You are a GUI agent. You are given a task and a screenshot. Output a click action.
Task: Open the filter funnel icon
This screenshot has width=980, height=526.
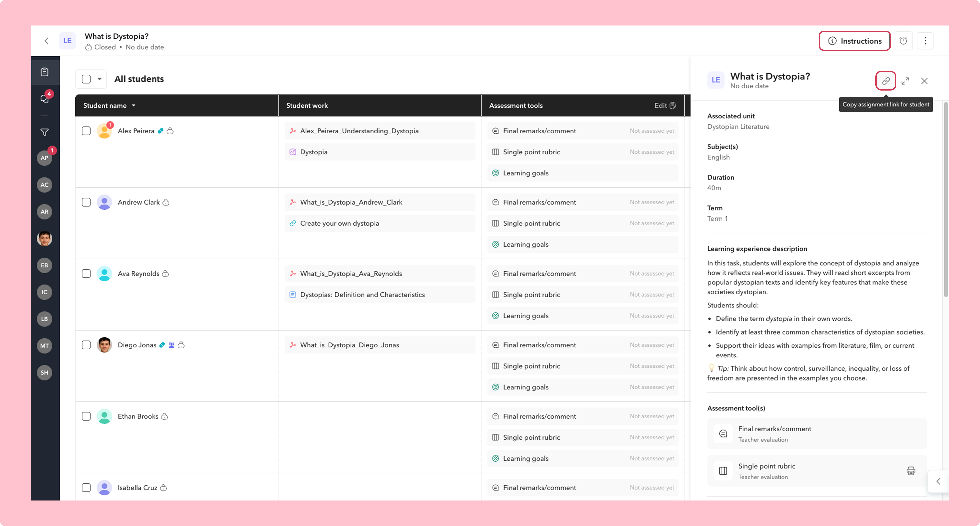(x=45, y=132)
